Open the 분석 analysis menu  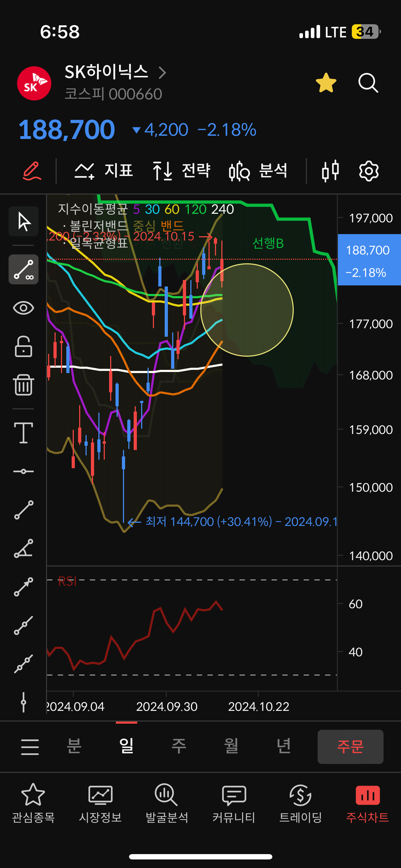pos(258,171)
